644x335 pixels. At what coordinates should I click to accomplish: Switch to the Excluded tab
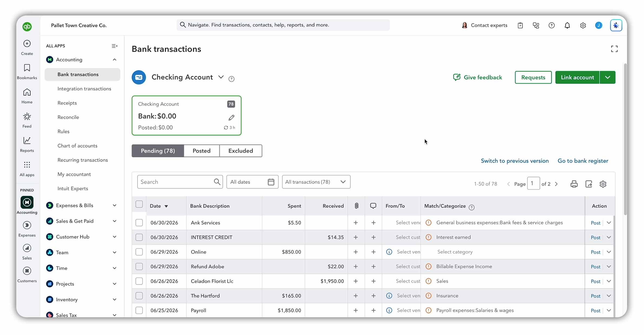241,151
